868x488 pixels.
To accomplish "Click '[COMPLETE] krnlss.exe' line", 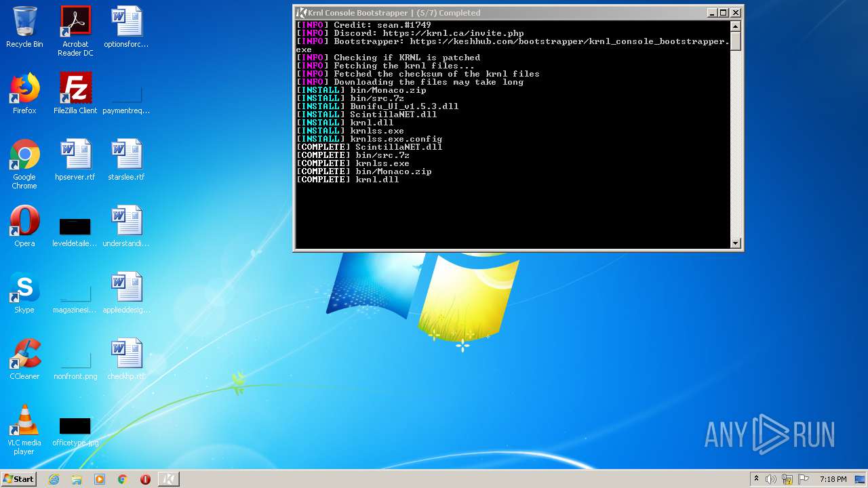I will (353, 163).
